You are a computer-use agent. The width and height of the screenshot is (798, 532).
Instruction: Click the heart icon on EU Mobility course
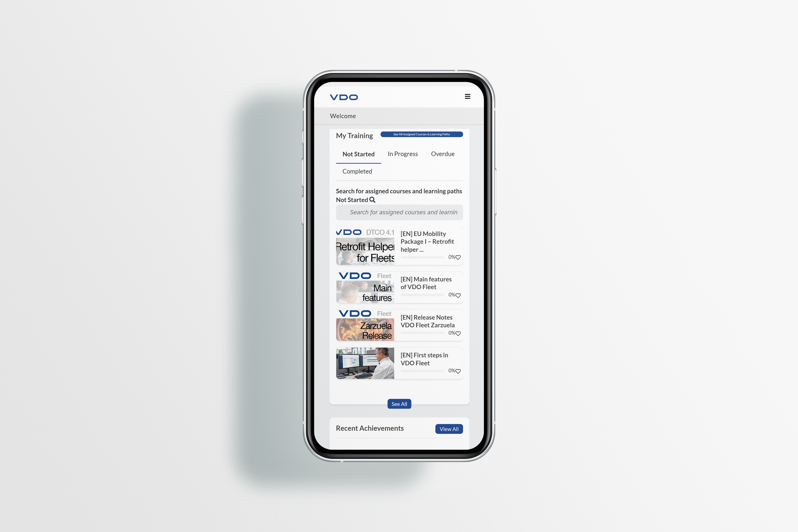(x=458, y=257)
